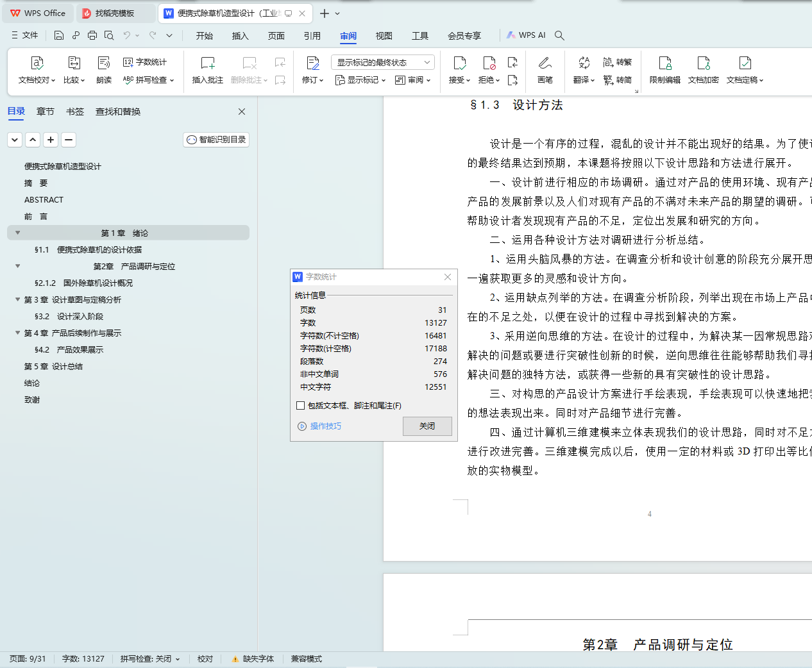Image resolution: width=812 pixels, height=668 pixels.
Task: Expand 显示标记 dropdown menu
Action: point(360,80)
